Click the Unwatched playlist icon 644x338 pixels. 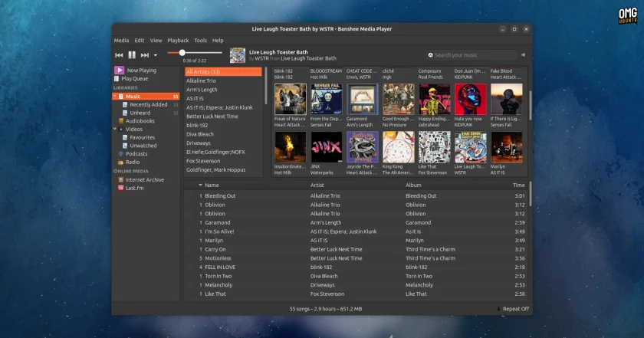click(125, 146)
